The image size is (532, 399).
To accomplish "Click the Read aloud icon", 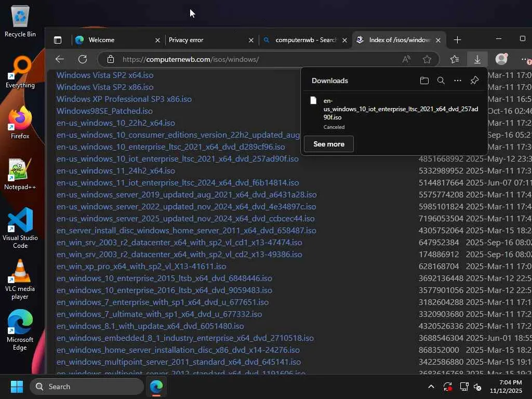I will pyautogui.click(x=406, y=59).
